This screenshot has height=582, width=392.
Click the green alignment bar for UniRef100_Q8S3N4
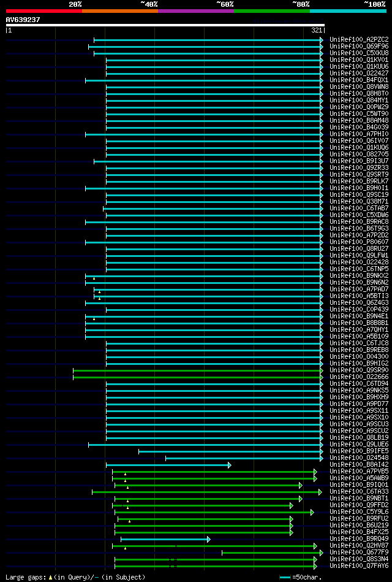[214, 559]
